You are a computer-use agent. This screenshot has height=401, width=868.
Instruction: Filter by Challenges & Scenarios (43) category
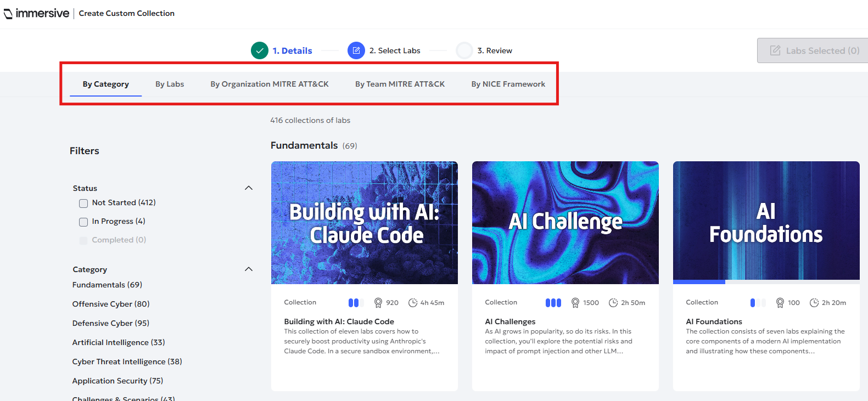coord(124,398)
